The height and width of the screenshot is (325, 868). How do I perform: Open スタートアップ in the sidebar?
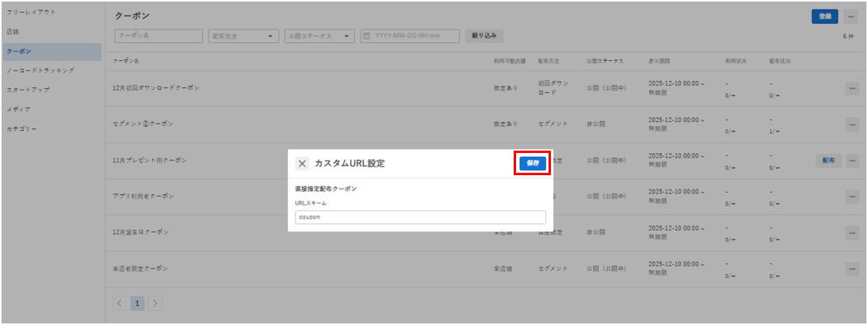(x=29, y=90)
